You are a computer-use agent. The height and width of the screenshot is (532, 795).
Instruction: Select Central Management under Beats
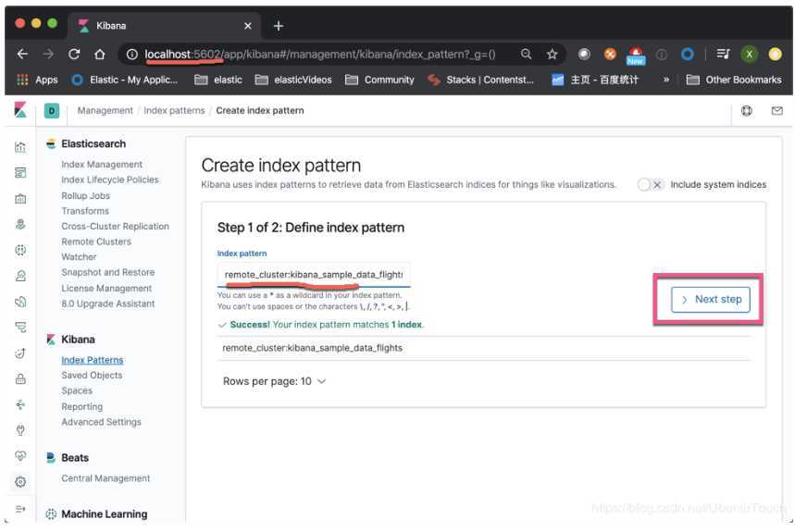click(x=106, y=478)
